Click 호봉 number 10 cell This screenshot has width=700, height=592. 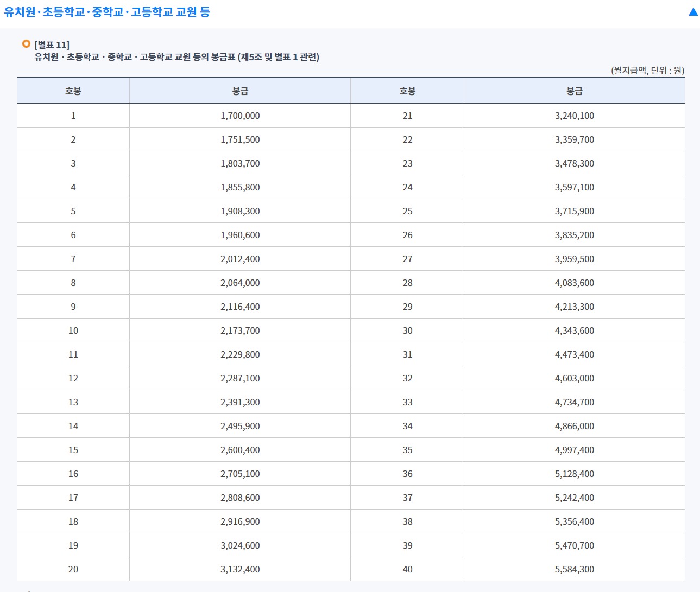73,330
